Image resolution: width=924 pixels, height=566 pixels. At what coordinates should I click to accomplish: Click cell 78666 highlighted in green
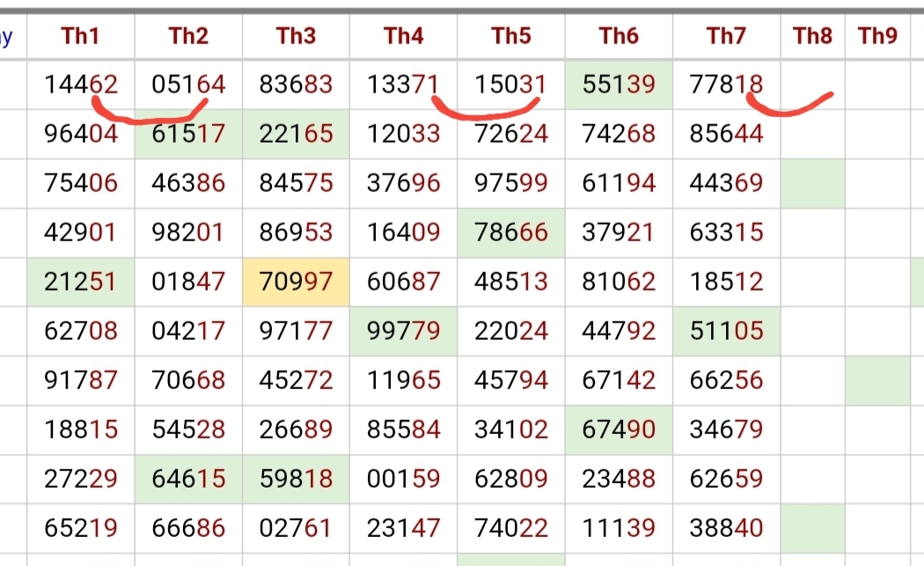pos(511,232)
